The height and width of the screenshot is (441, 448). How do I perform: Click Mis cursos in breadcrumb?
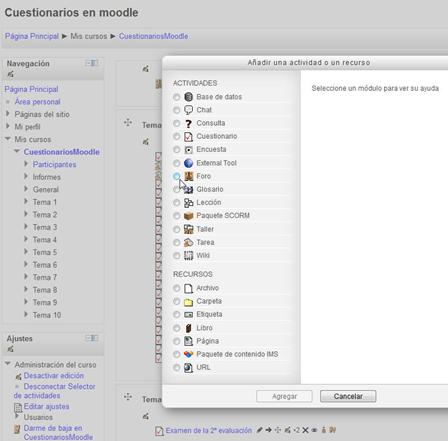click(89, 36)
